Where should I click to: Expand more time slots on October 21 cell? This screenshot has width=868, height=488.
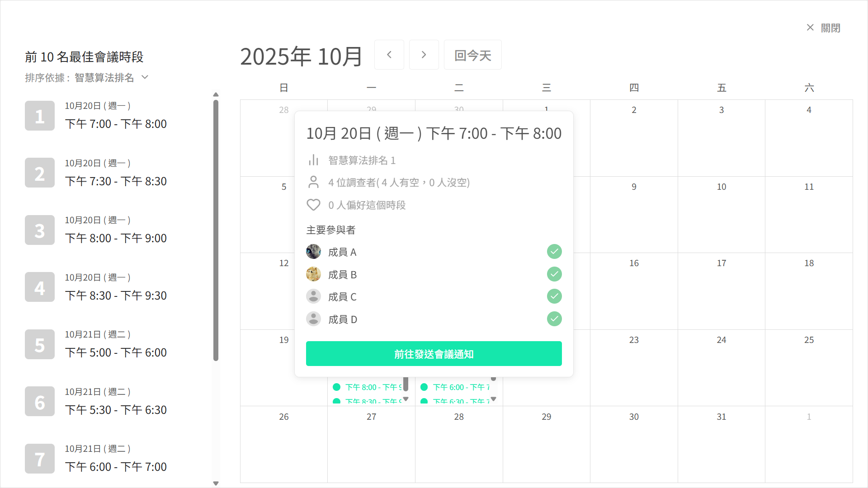[x=494, y=399]
